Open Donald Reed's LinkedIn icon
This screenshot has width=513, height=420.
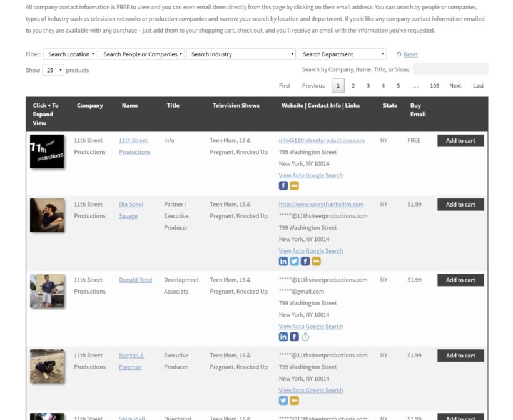283,337
